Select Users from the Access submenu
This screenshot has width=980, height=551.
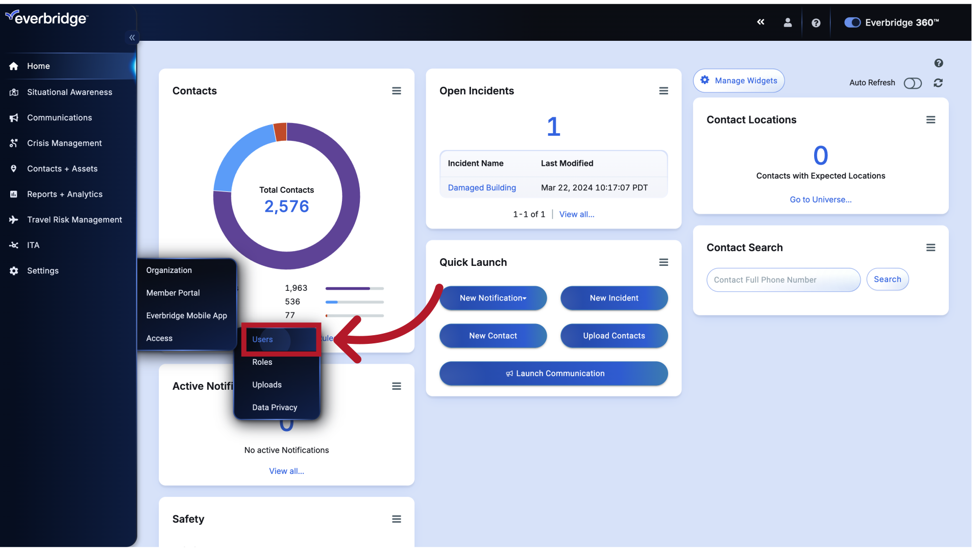[262, 339]
